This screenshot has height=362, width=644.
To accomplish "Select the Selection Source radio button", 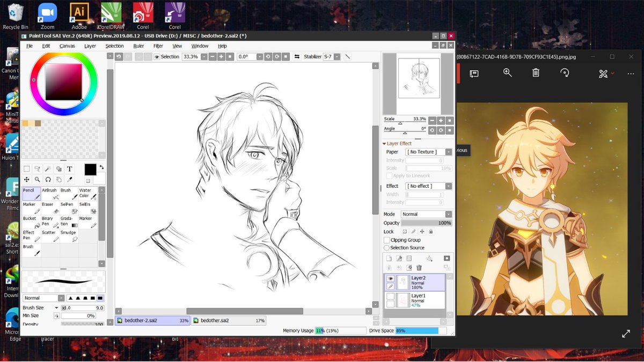I will (x=387, y=248).
